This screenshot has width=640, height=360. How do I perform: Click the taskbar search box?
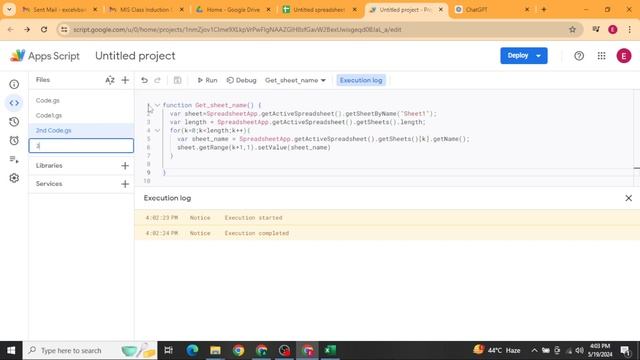click(x=90, y=351)
